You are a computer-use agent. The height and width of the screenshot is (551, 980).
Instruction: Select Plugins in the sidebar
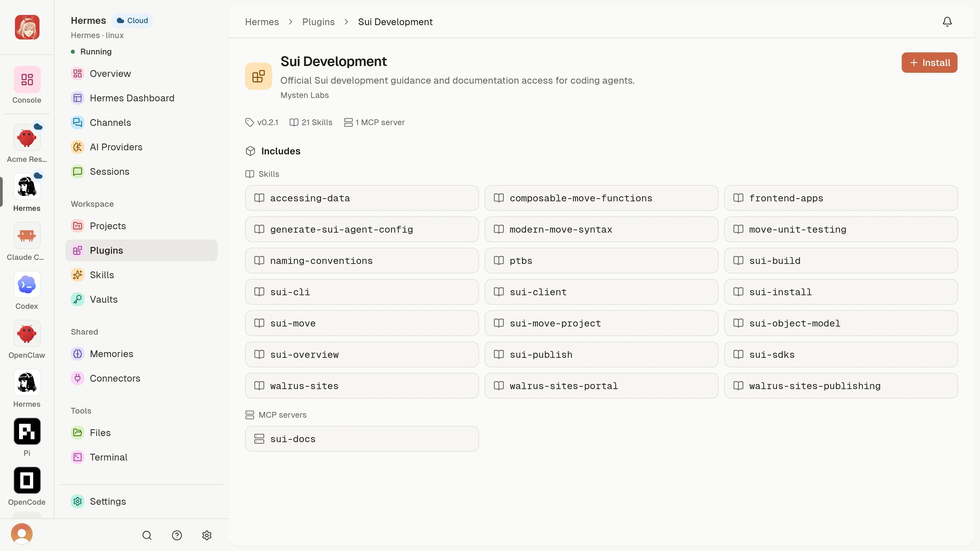pyautogui.click(x=141, y=250)
